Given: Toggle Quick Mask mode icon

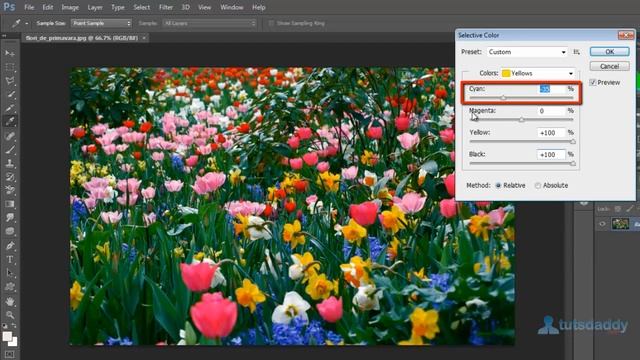Looking at the screenshot, I should tap(10, 354).
